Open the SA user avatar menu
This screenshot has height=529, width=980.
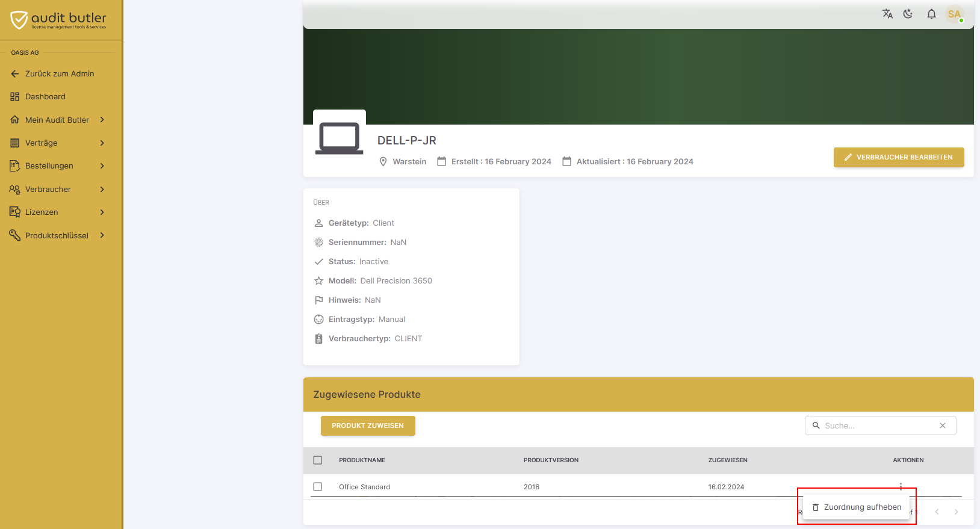point(954,14)
